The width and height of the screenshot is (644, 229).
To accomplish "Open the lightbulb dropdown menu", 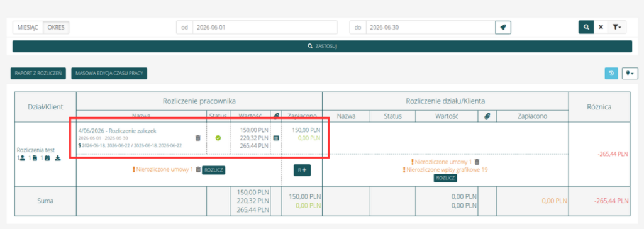I will tap(630, 74).
